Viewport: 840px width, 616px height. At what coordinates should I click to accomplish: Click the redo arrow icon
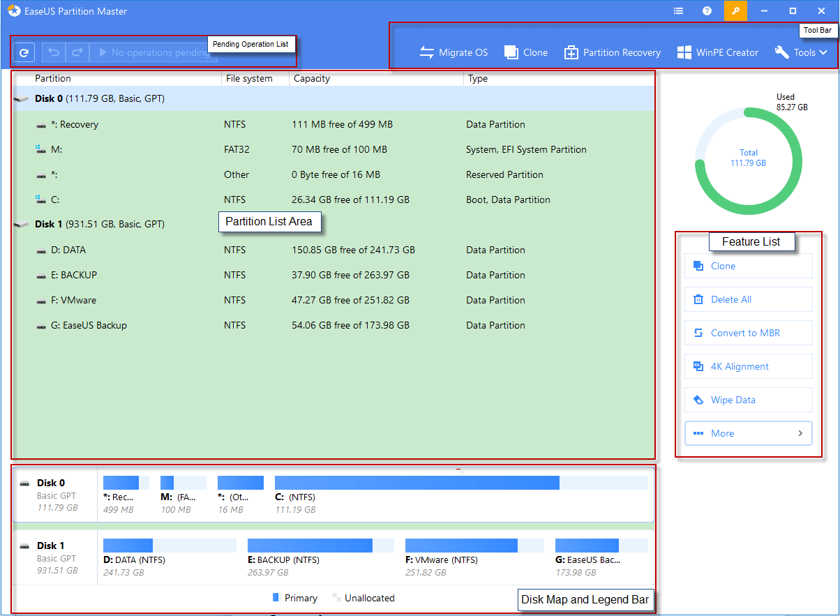[x=77, y=52]
